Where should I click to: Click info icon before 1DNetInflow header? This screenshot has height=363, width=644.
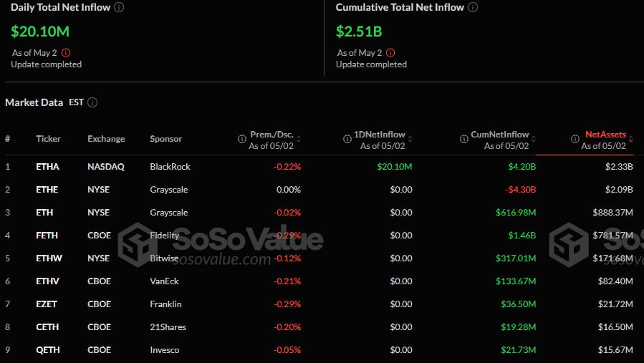coord(347,139)
